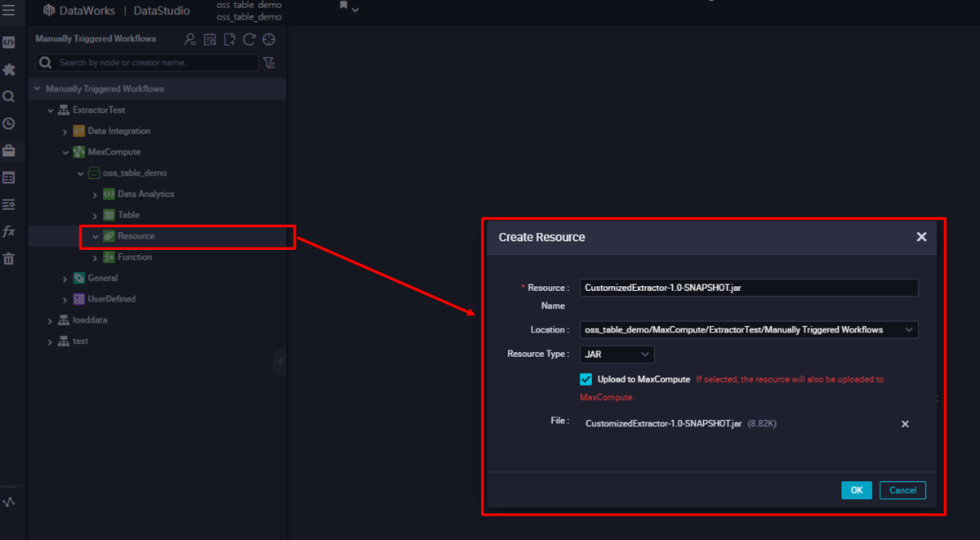Screen dimensions: 980x540
Task: Open the magnifier search sidebar icon
Action: point(8,96)
